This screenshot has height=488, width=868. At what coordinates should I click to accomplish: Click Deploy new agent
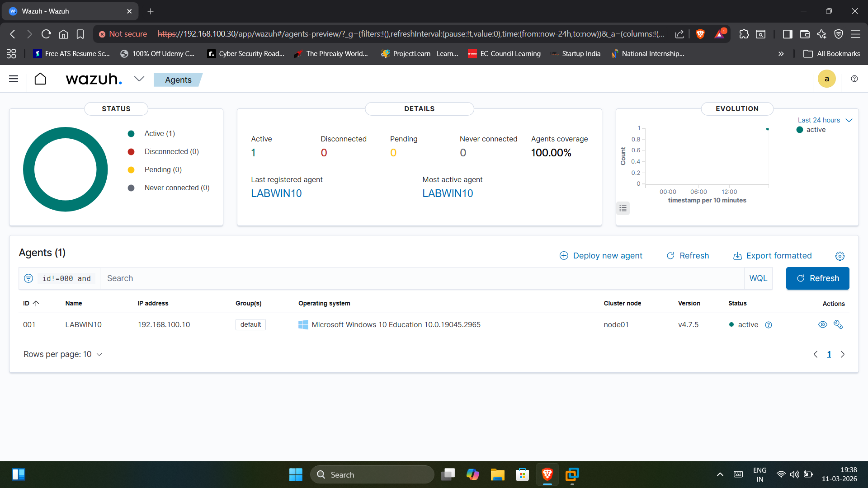click(x=601, y=256)
